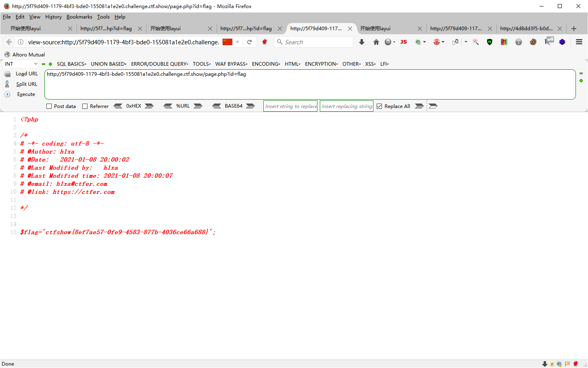
Task: Click right arrow beside BASE64 to encode
Action: (x=250, y=106)
